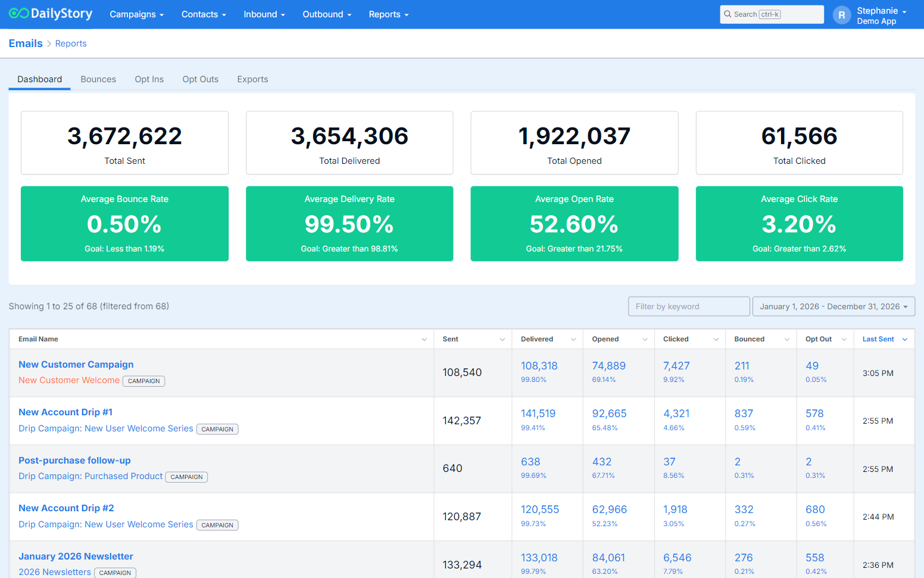Go to the Emails breadcrumb link
The width and height of the screenshot is (924, 578).
click(26, 43)
